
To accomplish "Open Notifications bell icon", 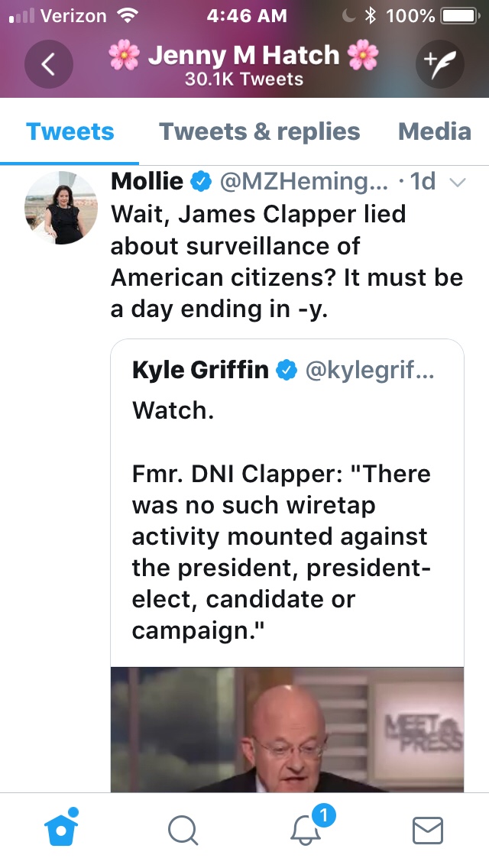I will click(x=306, y=830).
